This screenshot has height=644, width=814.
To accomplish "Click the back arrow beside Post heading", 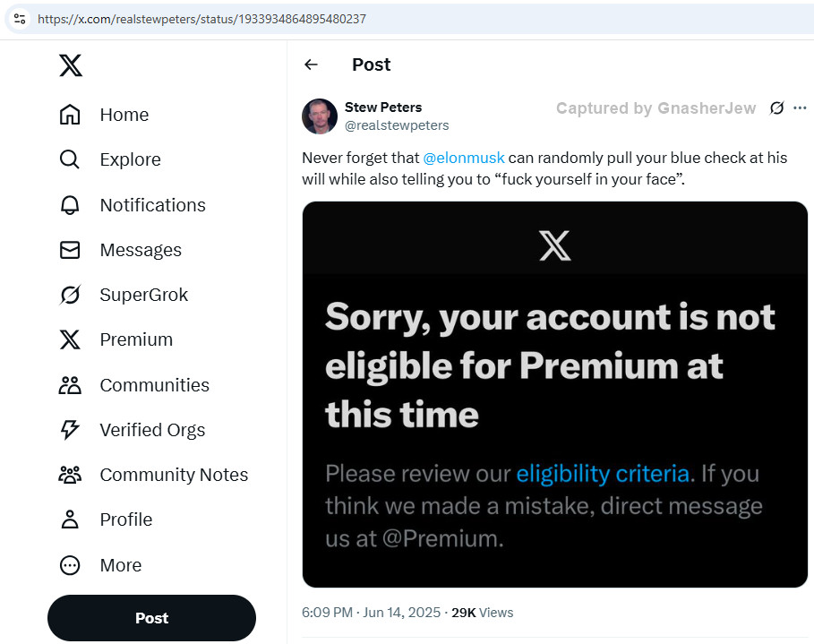I will [311, 64].
